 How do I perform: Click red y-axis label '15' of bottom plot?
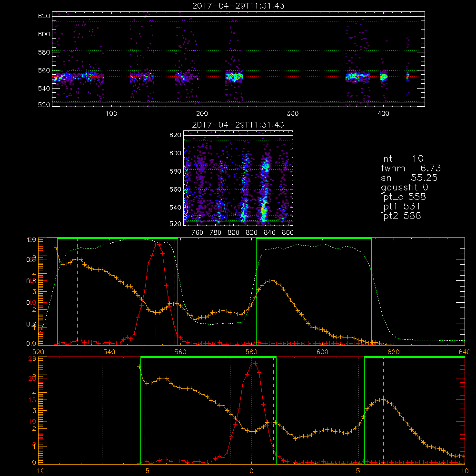pos(32,400)
